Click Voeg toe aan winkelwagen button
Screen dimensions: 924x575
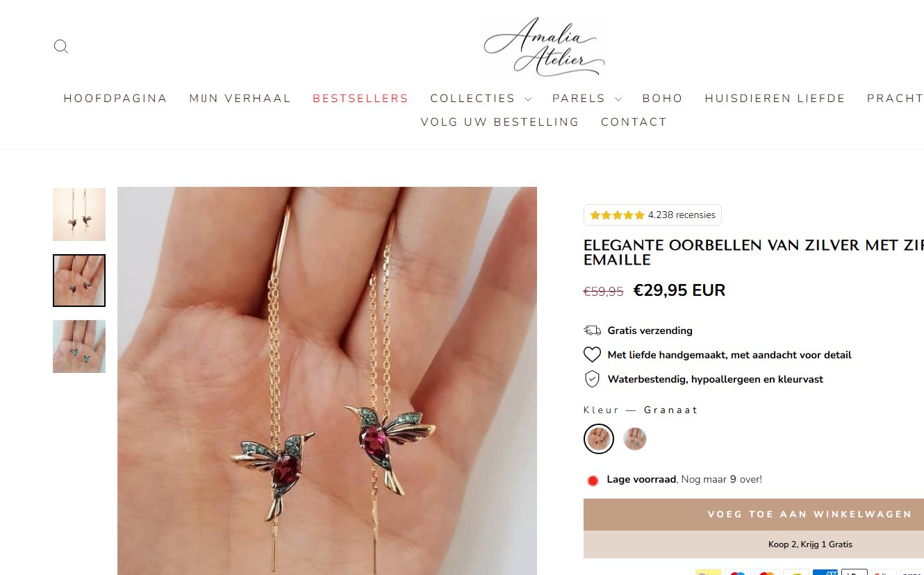click(754, 515)
